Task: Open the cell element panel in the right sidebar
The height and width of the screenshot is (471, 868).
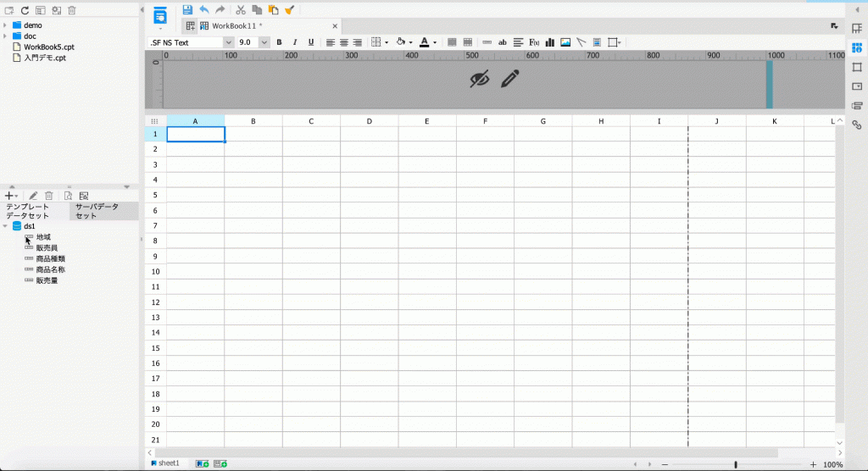Action: (857, 28)
